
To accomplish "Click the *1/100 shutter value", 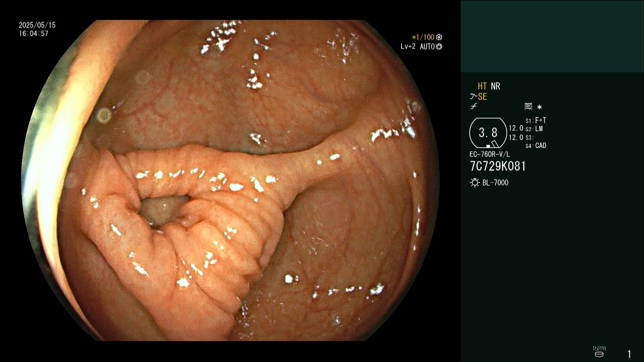I will [x=423, y=37].
